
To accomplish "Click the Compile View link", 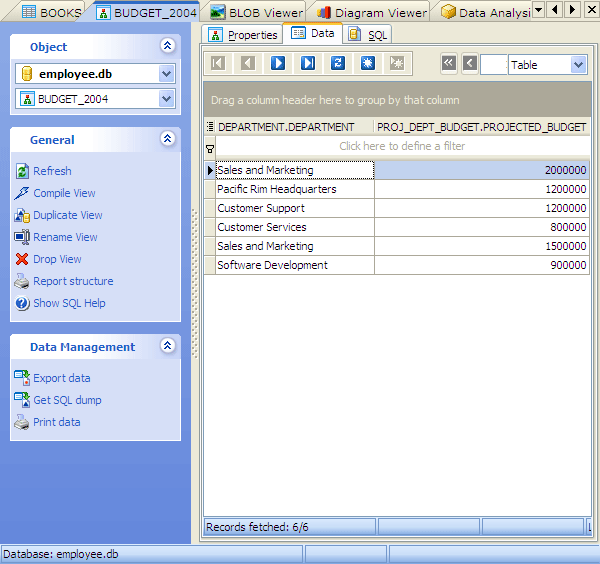I will (x=64, y=193).
